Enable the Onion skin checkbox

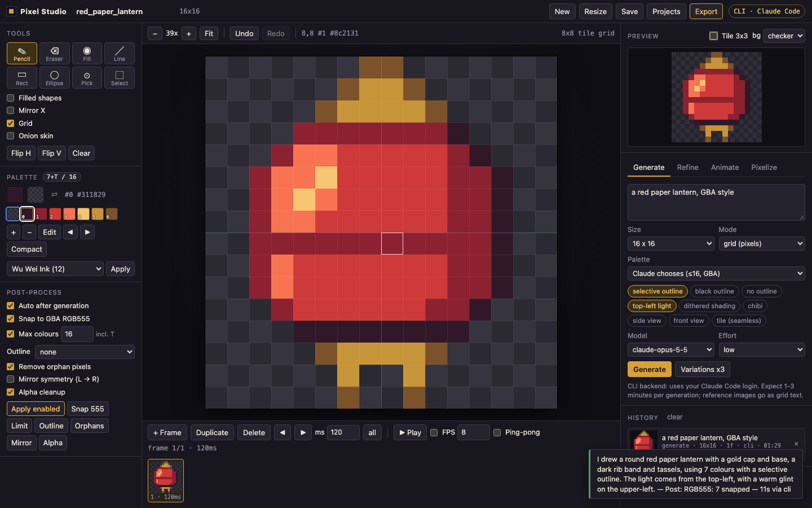coord(10,136)
